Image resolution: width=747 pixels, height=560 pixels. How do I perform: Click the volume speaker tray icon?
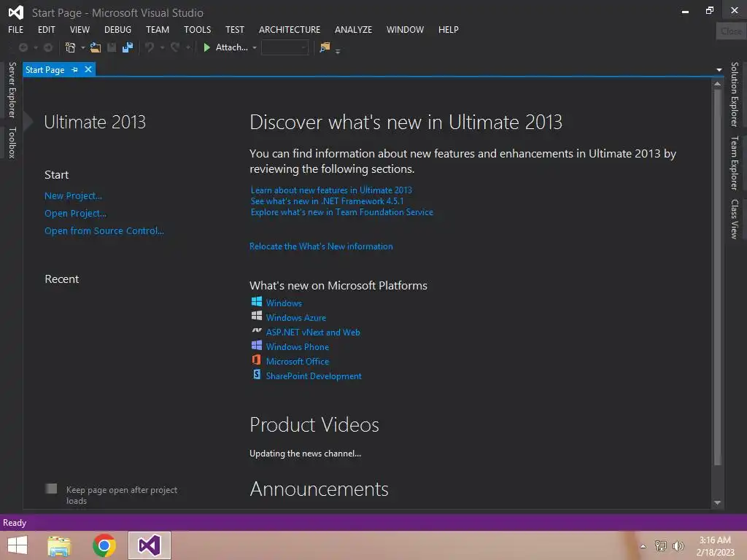tap(678, 545)
